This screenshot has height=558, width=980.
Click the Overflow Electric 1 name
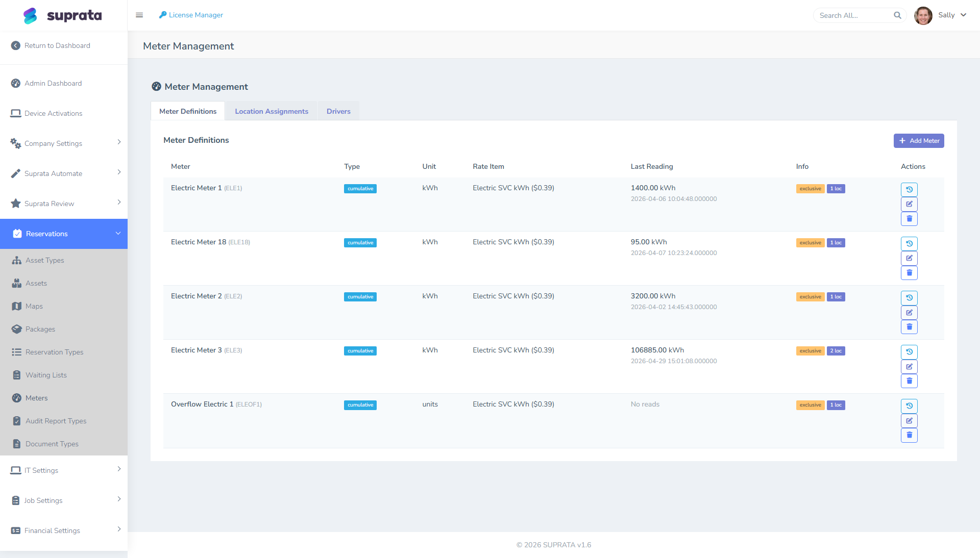click(202, 404)
